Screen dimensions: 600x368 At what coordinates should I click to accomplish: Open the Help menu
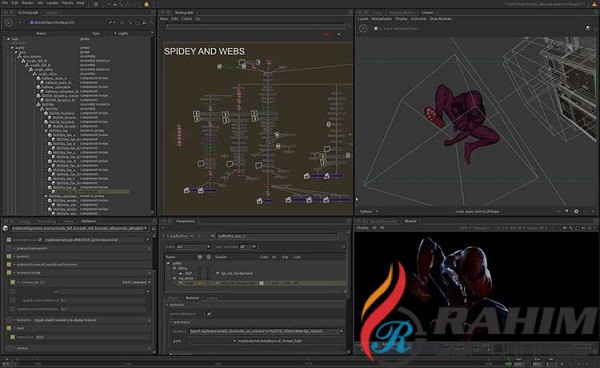[x=80, y=3]
